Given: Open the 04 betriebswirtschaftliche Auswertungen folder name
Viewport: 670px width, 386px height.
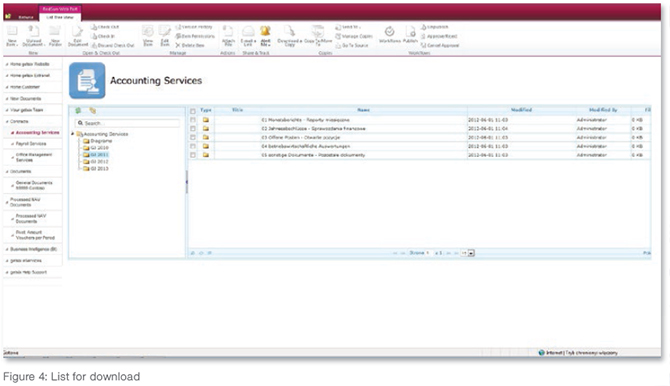Looking at the screenshot, I should 306,146.
